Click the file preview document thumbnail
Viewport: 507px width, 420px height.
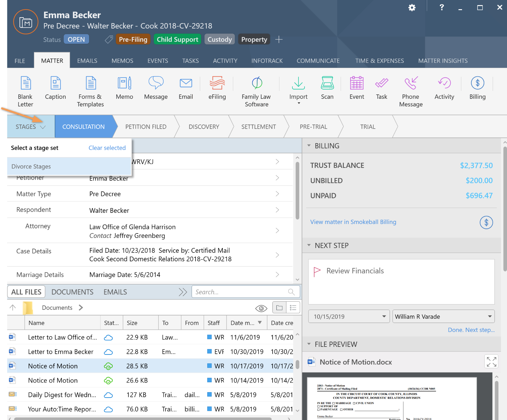(x=392, y=398)
